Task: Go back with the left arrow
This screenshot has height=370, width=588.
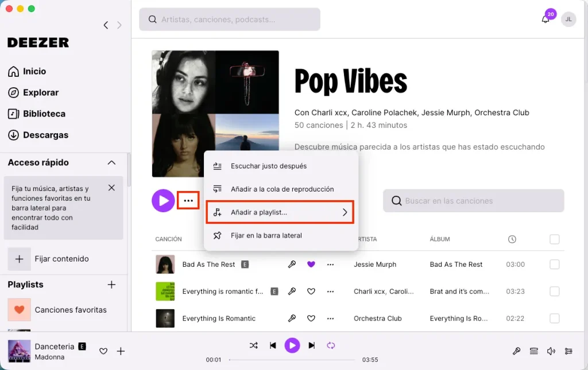Action: click(106, 25)
